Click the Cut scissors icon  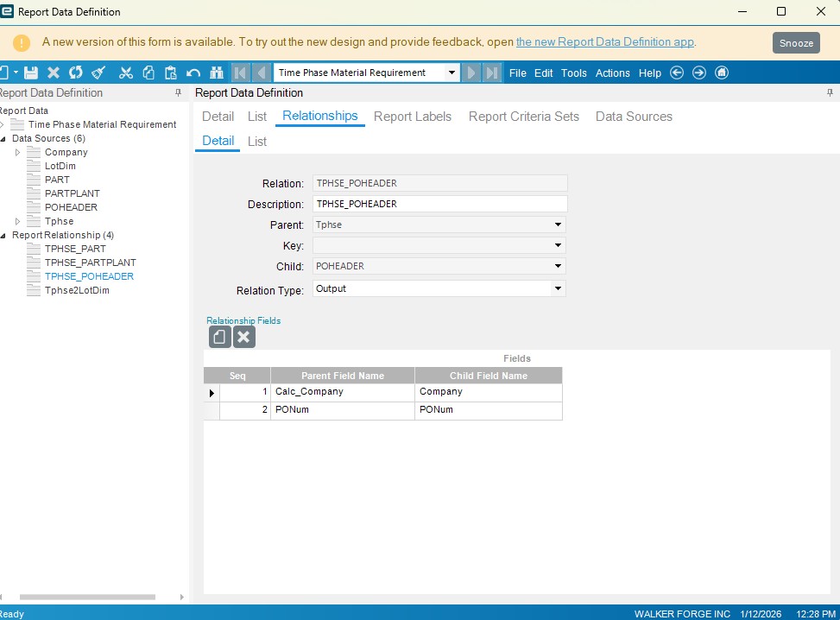tap(126, 73)
